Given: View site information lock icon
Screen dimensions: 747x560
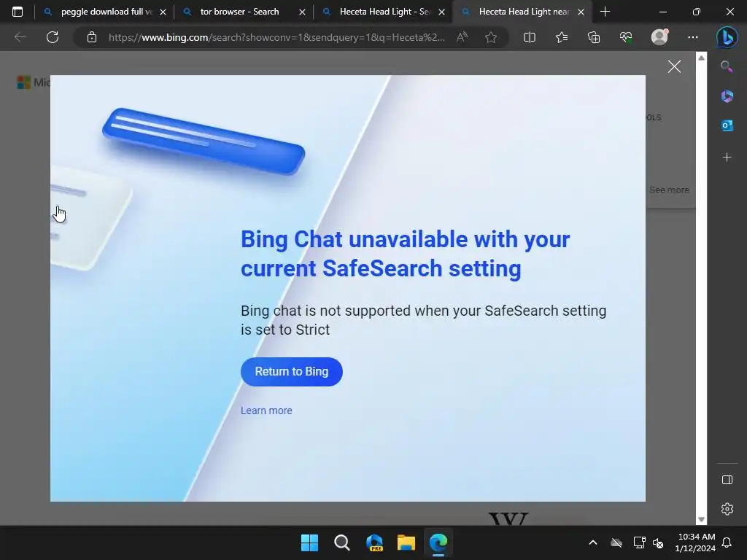Looking at the screenshot, I should coord(92,37).
